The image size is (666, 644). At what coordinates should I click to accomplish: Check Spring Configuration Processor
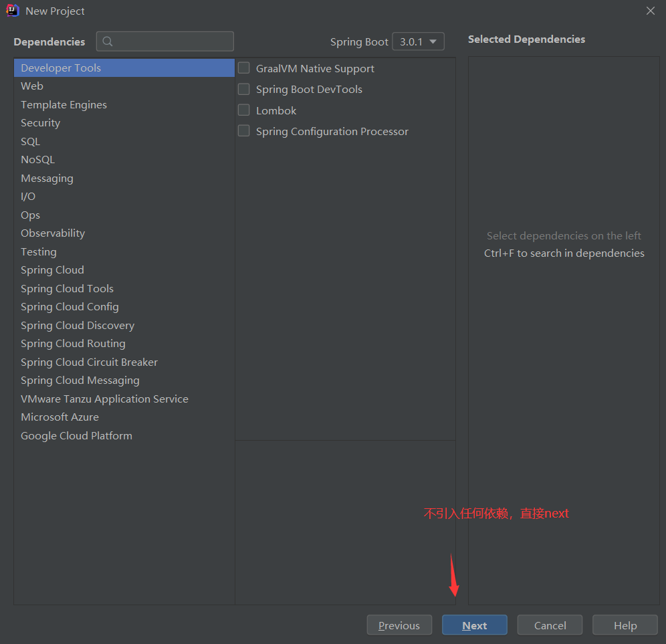tap(244, 131)
